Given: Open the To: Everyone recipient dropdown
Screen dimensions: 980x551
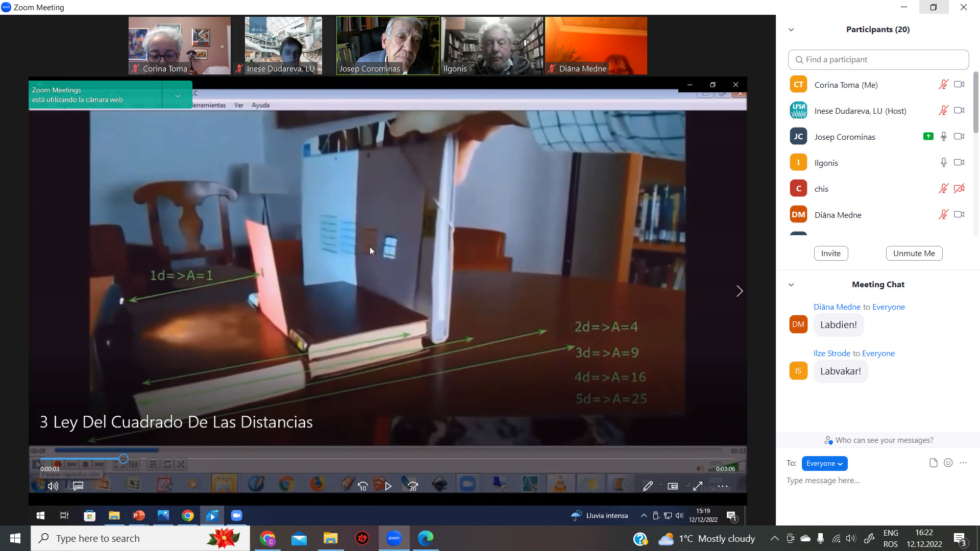Looking at the screenshot, I should 824,463.
